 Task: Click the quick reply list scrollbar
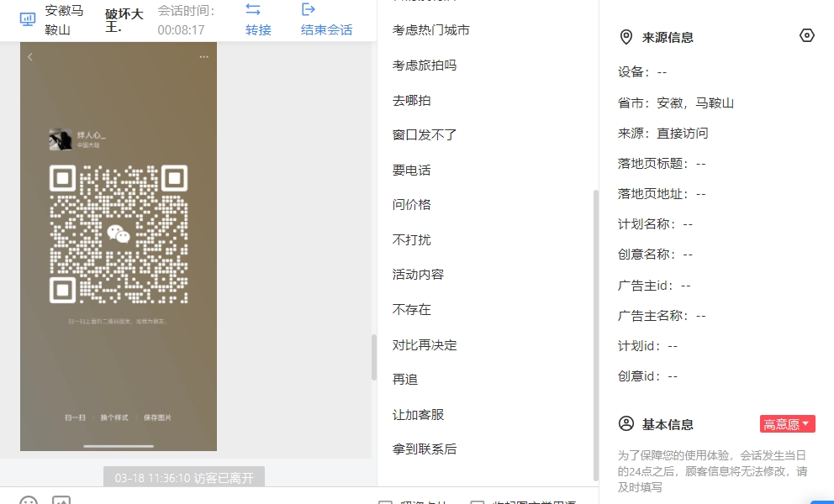coord(596,335)
